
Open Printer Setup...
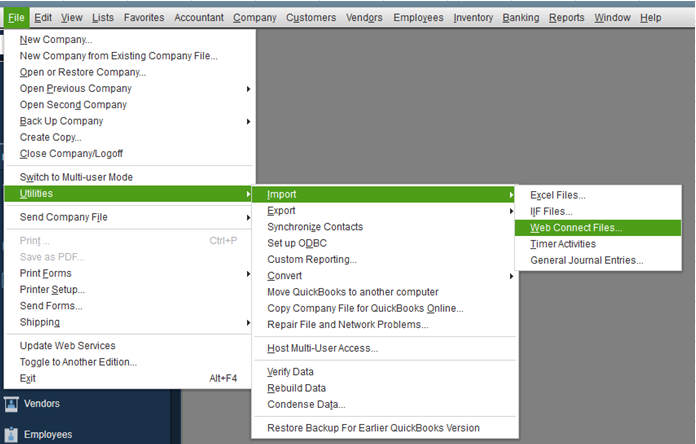pos(130,289)
